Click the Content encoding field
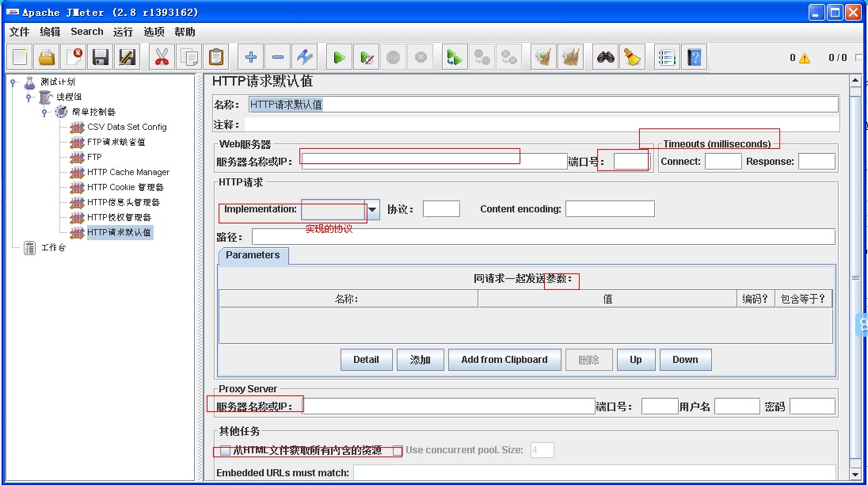 pyautogui.click(x=610, y=209)
